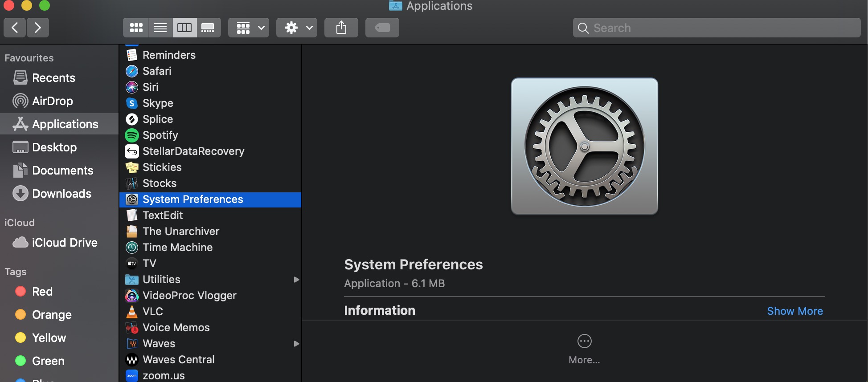Image resolution: width=868 pixels, height=382 pixels.
Task: Open Desktop folder in sidebar
Action: pyautogui.click(x=59, y=147)
